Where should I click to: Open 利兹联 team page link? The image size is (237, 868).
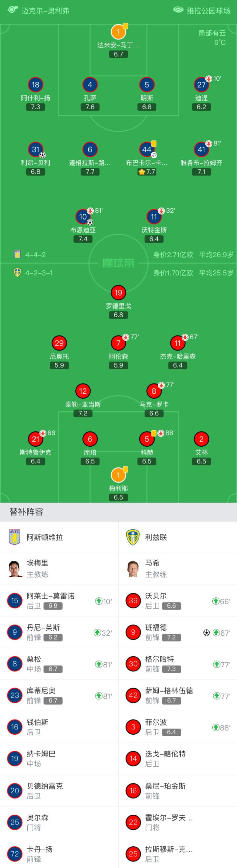[156, 537]
